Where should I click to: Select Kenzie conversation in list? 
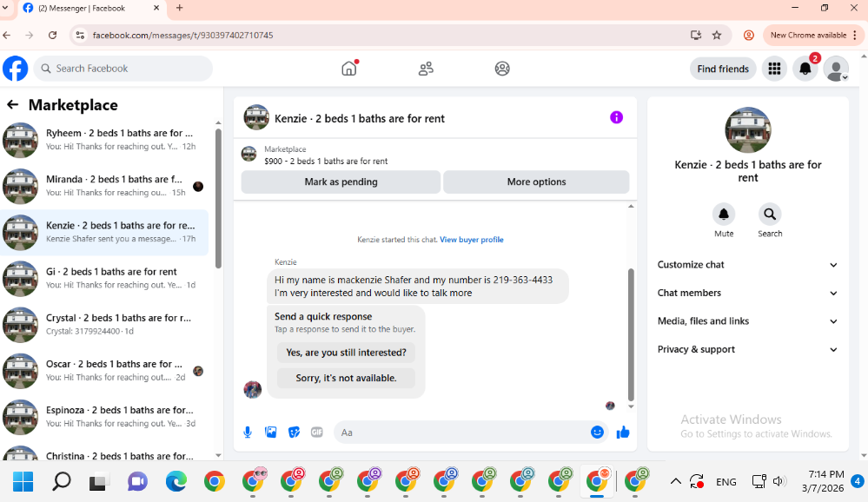(x=105, y=233)
